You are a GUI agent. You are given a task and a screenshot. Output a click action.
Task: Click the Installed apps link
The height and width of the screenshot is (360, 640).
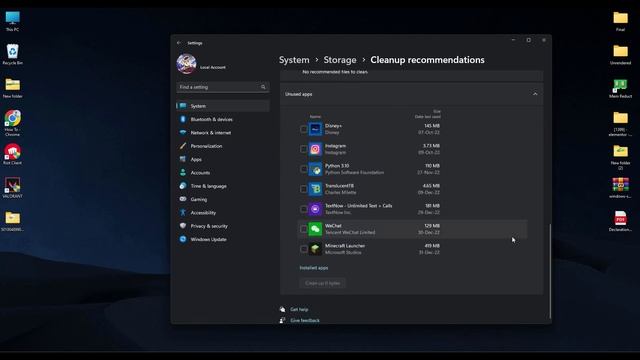coord(313,268)
